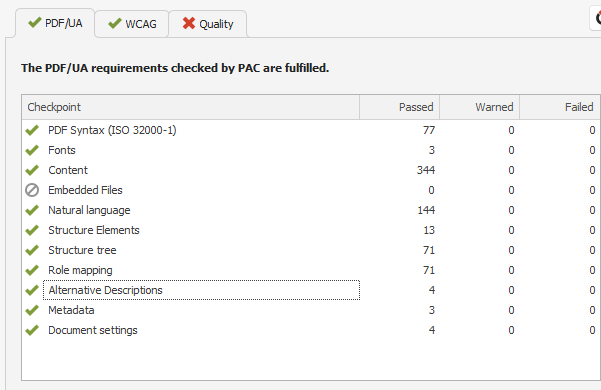Screen dimensions: 601x390
Task: Click the not-applicable icon for Embedded Files
Action: [32, 190]
